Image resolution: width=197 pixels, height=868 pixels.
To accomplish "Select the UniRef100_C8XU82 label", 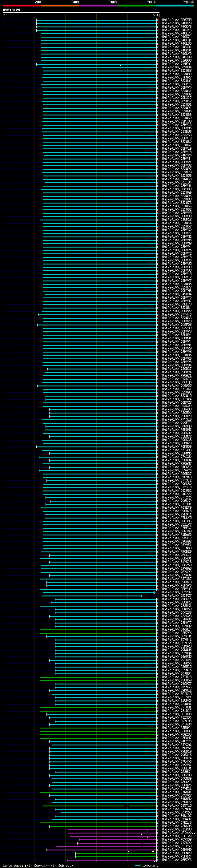I will click(177, 491).
